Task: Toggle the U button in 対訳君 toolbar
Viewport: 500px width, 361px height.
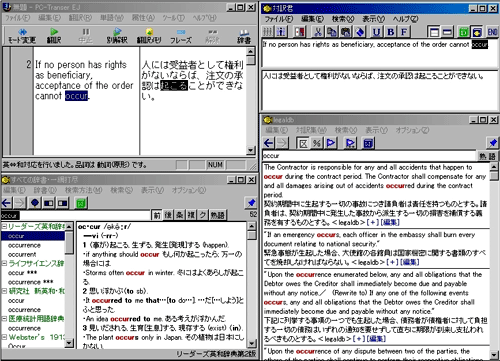Action: (376, 32)
